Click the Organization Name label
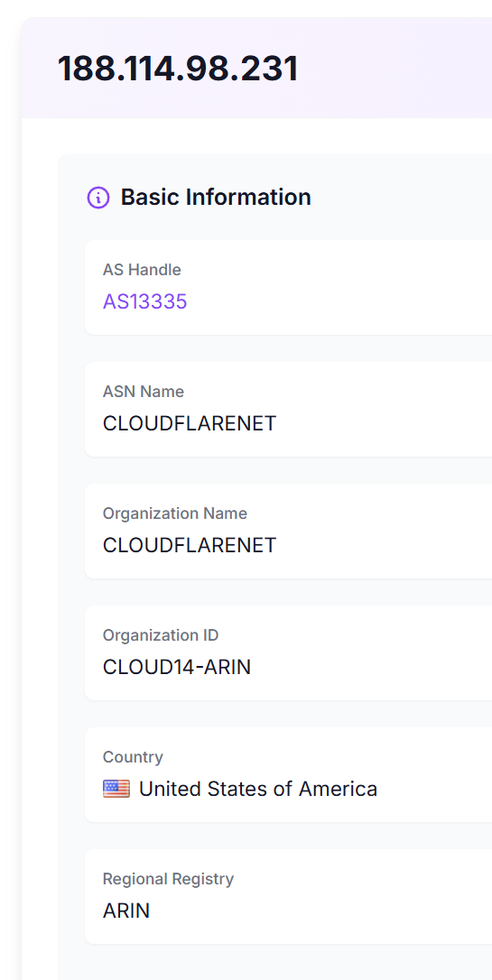 175,513
